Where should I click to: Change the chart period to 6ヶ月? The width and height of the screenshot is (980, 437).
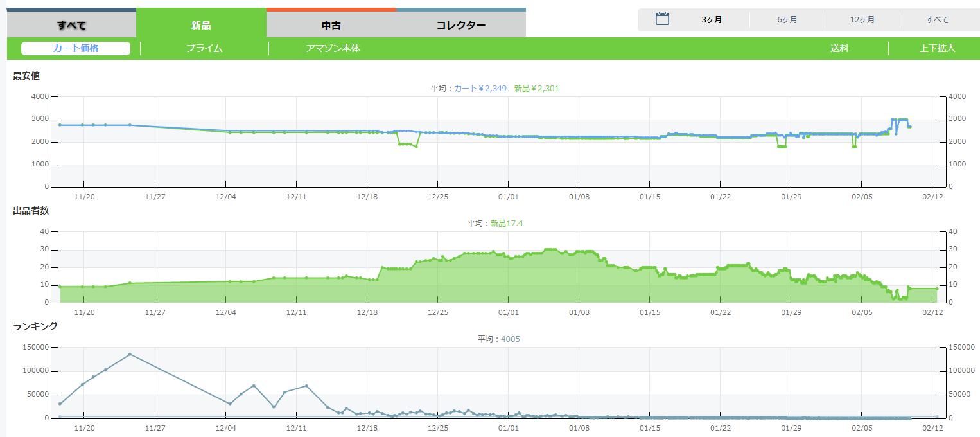787,20
